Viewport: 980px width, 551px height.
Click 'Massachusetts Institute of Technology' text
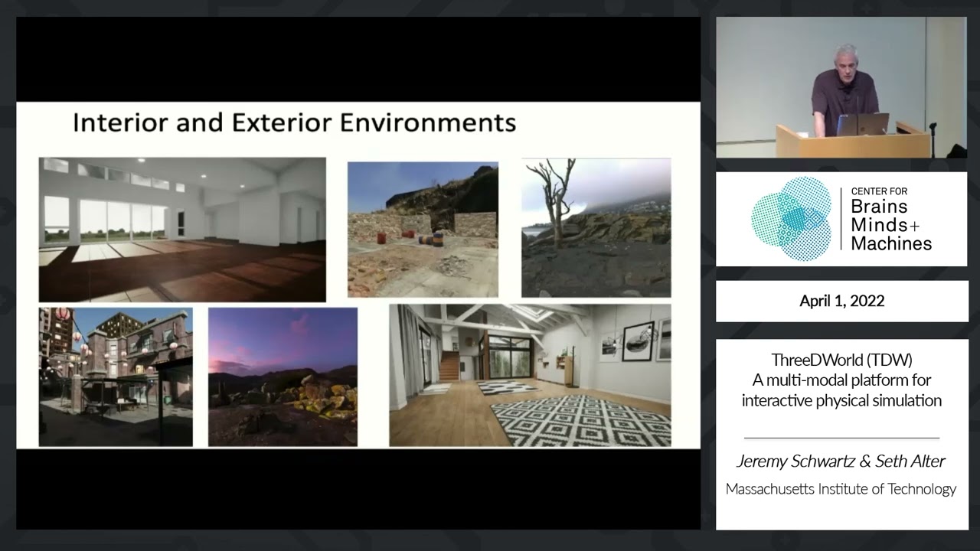(x=841, y=489)
